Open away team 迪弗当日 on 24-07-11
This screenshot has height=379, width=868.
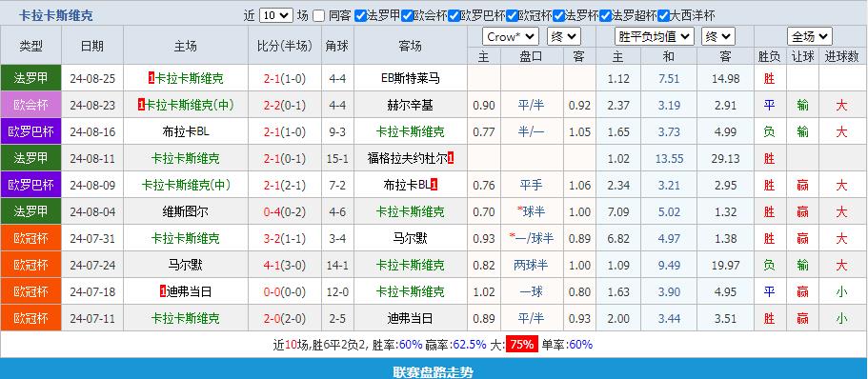[411, 318]
